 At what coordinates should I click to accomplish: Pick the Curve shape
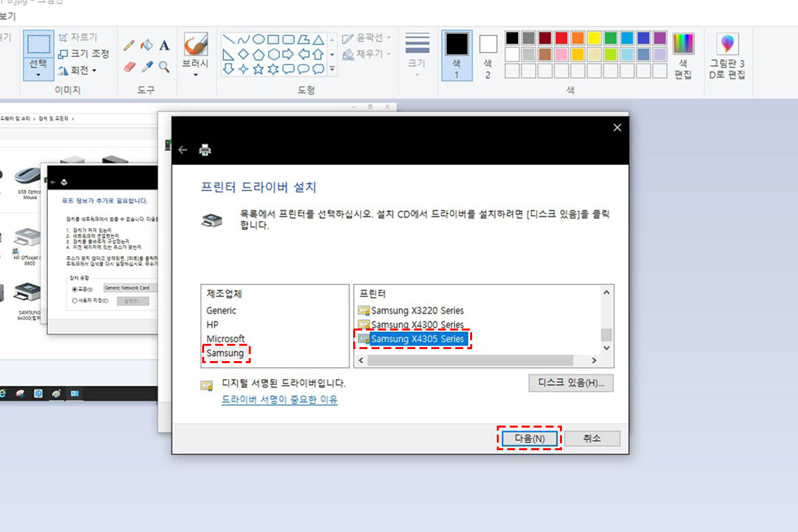click(243, 40)
